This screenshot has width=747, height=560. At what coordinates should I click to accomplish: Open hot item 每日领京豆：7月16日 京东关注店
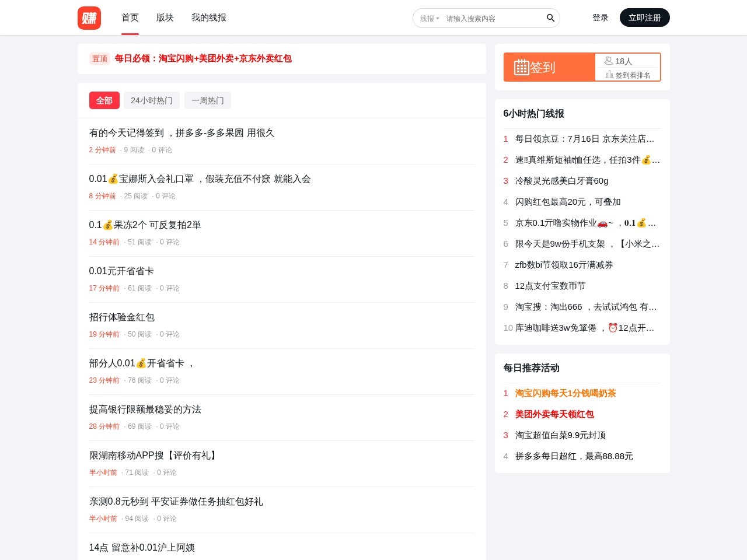click(x=585, y=139)
